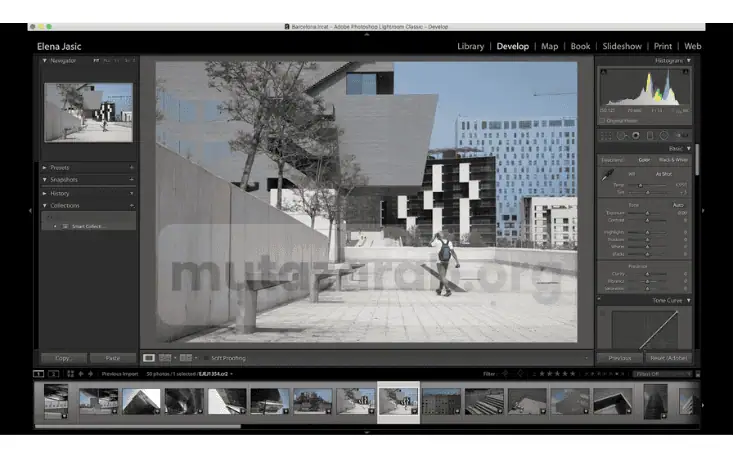This screenshot has height=458, width=738.
Task: Activate the Adjustment Brush tool
Action: click(684, 136)
